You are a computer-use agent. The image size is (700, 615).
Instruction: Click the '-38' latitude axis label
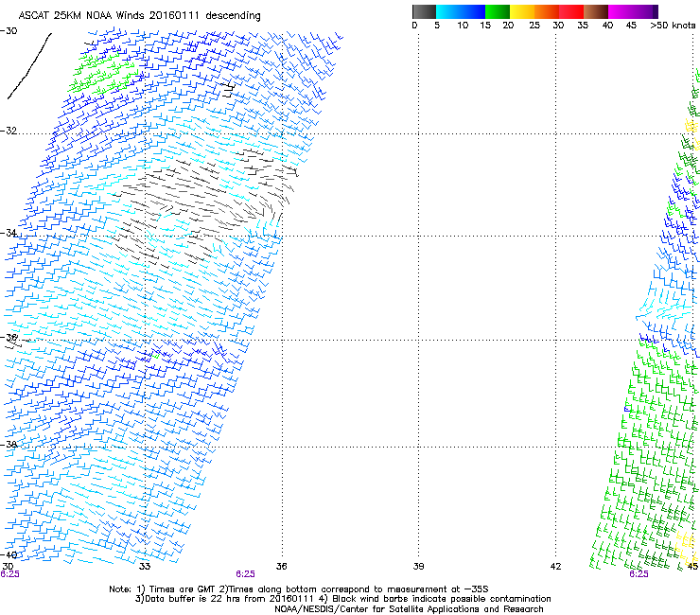click(9, 445)
